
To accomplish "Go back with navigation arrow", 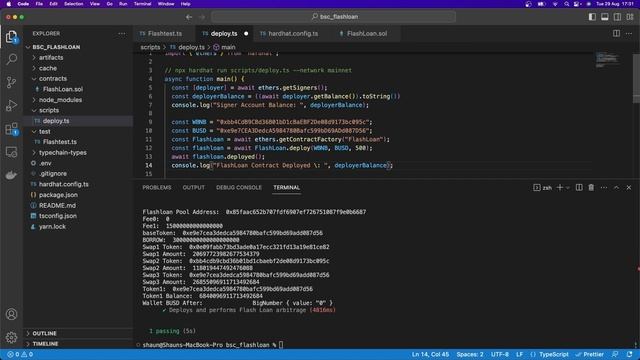I will [x=189, y=17].
